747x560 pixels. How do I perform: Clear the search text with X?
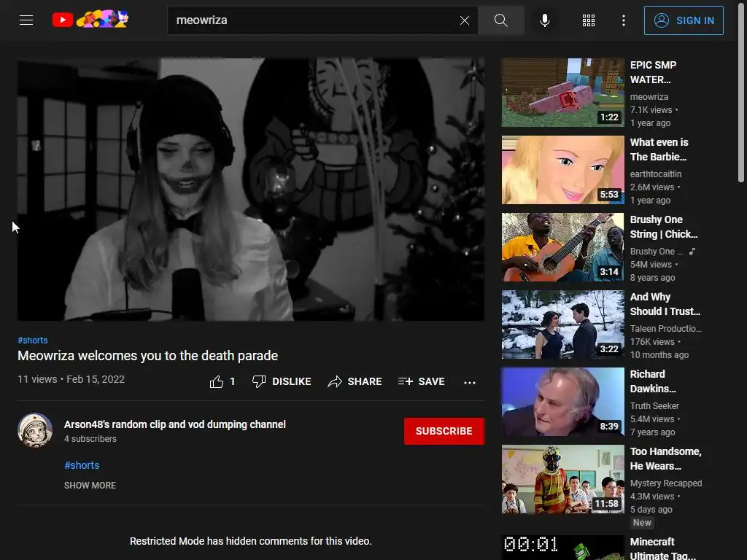coord(465,20)
